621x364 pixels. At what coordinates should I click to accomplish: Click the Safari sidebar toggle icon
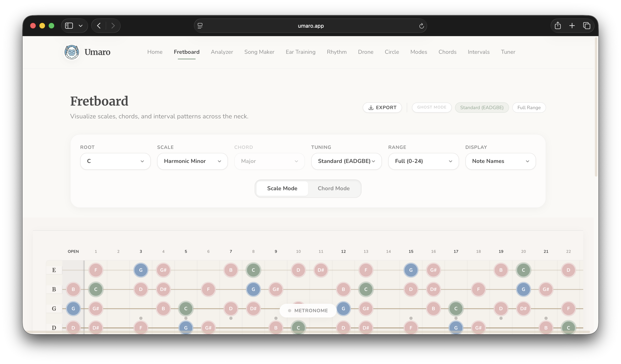coord(69,26)
